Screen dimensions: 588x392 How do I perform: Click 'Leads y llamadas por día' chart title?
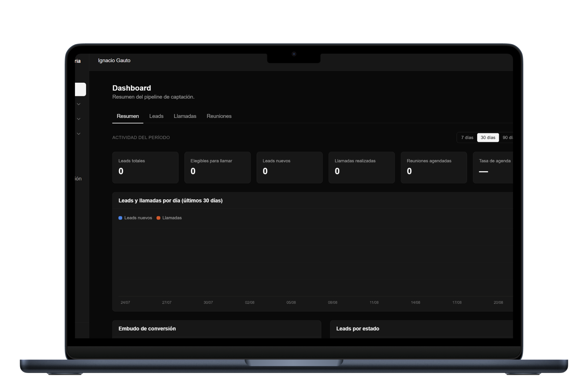pyautogui.click(x=171, y=201)
